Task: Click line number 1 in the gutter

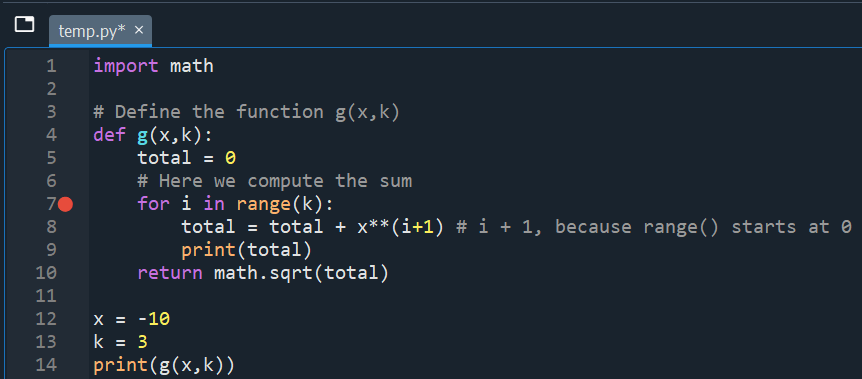Action: (x=51, y=67)
